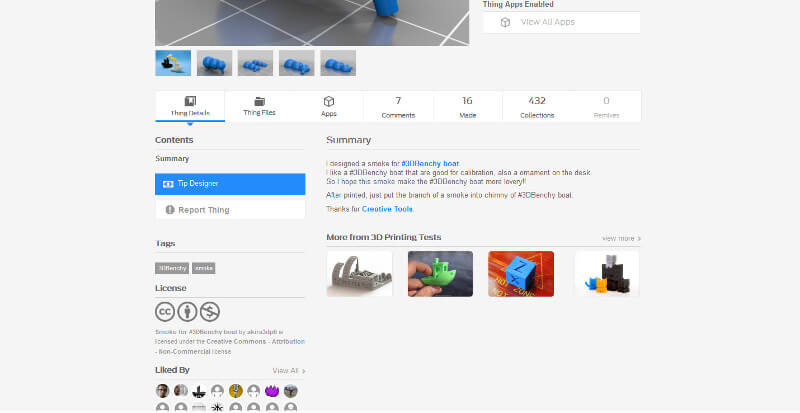Click the purple avatar in Liked By
Viewport: 800px width, 413px height.
click(272, 390)
